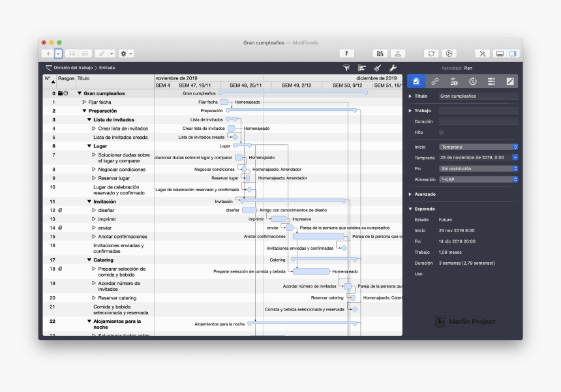Click the Lista de invitados creada milestone diamond
The image size is (561, 392).
click(x=235, y=137)
